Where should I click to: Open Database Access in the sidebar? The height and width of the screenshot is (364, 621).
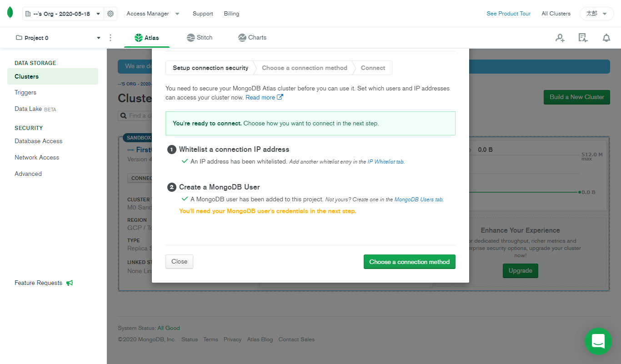39,141
